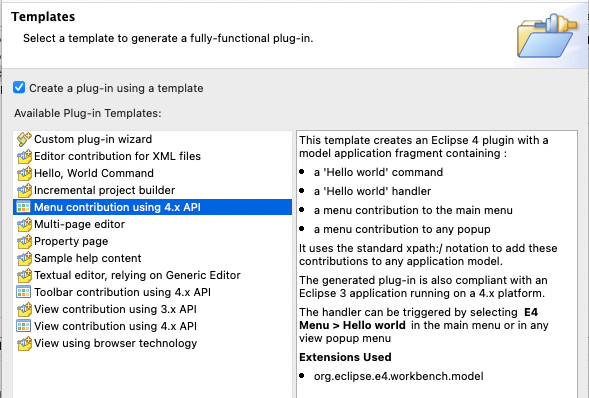Click the Incremental project builder icon
The width and height of the screenshot is (589, 398).
pyautogui.click(x=24, y=190)
